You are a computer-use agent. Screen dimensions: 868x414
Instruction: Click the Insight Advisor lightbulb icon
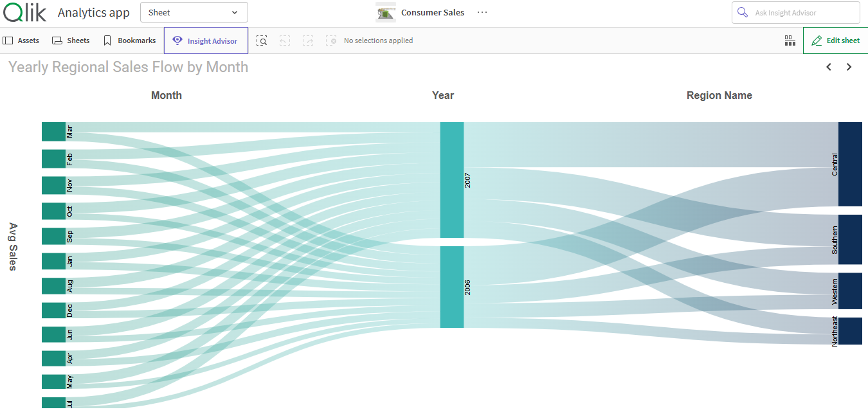coord(177,40)
